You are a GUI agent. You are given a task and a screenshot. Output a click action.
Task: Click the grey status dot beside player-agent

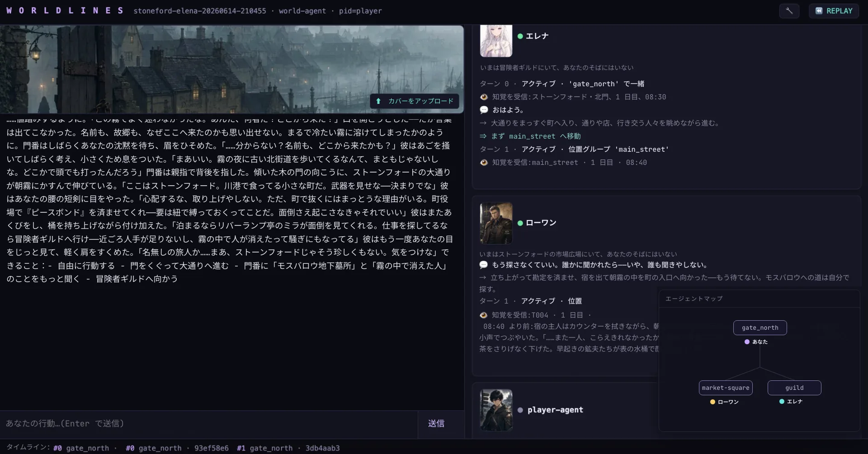tap(520, 410)
